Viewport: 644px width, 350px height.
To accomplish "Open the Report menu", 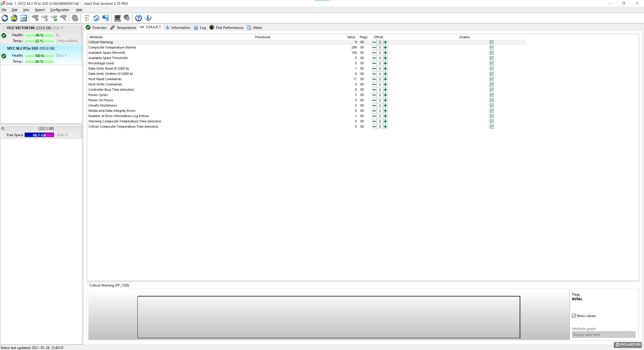I will point(40,10).
